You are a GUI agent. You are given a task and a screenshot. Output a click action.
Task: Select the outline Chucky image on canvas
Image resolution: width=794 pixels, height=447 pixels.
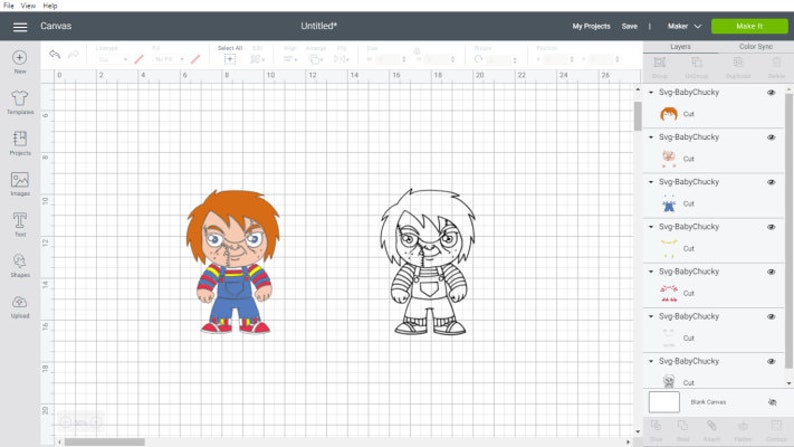point(428,262)
